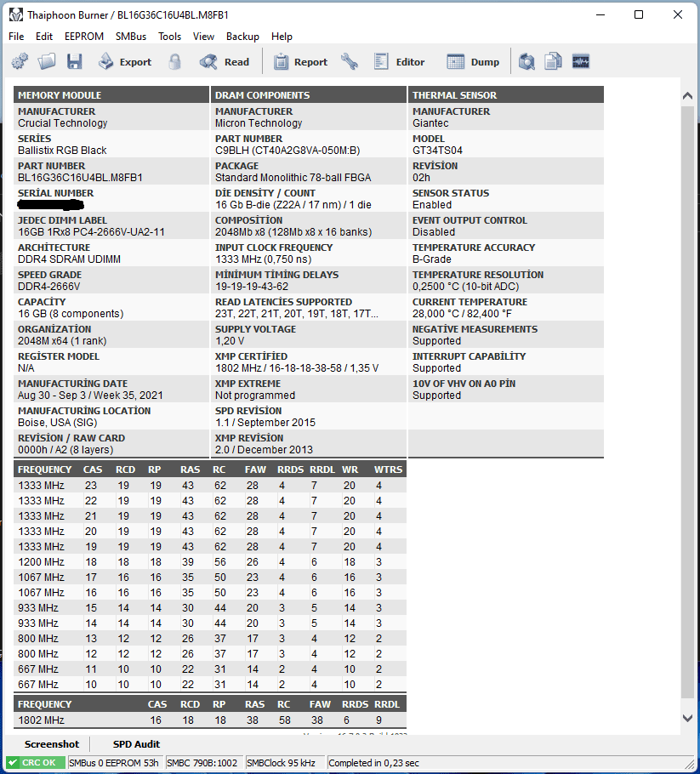Open the Edit menu

(x=44, y=37)
